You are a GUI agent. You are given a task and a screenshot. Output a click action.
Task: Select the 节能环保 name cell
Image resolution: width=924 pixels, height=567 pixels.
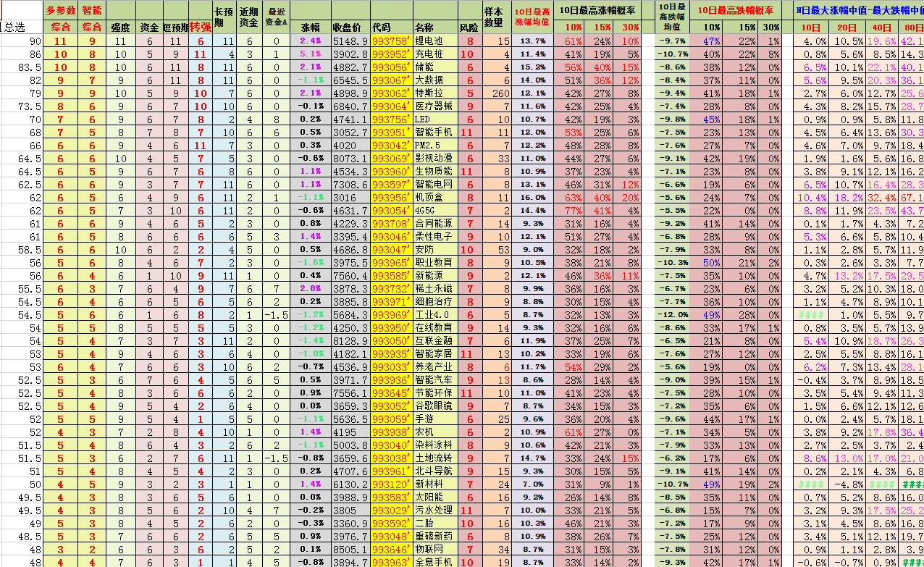pos(436,393)
